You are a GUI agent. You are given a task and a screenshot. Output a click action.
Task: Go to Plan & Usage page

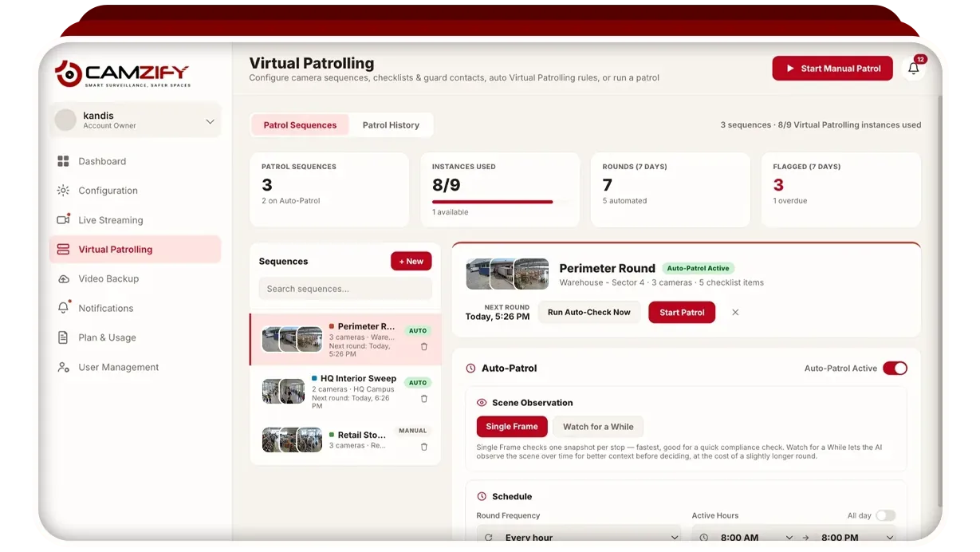pyautogui.click(x=135, y=337)
